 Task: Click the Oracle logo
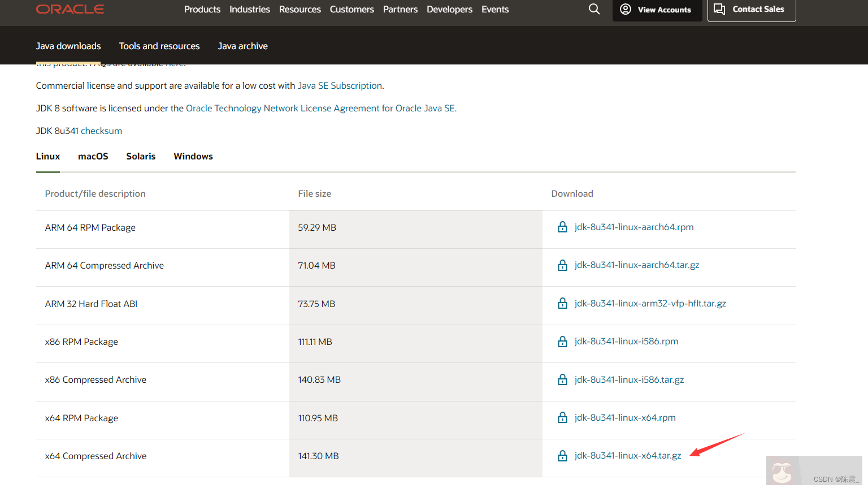coord(70,9)
